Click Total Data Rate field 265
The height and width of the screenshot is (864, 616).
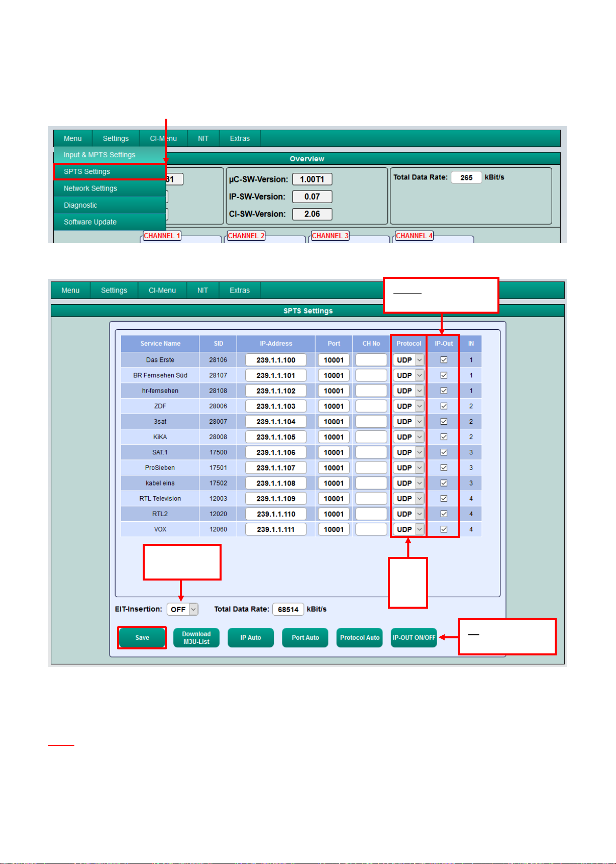[x=466, y=177]
